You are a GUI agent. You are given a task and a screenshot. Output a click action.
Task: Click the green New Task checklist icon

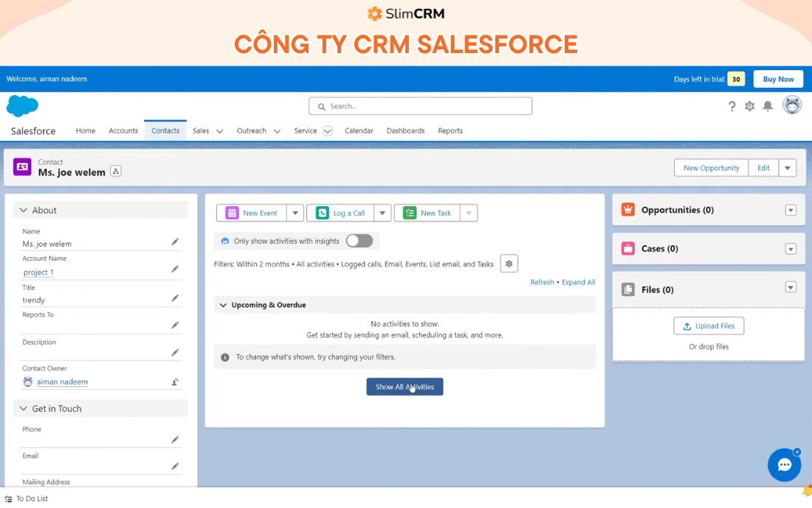point(408,213)
